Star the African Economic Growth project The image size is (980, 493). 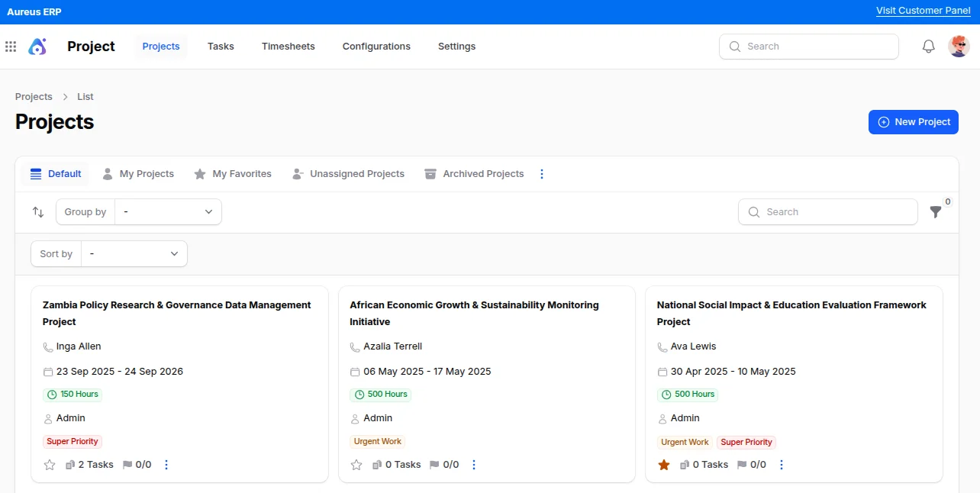click(x=356, y=465)
